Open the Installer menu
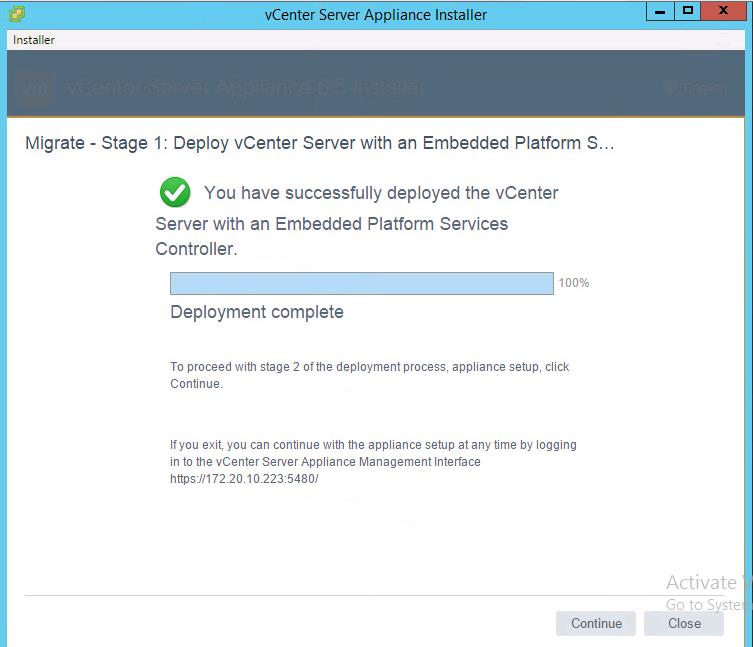This screenshot has width=753, height=647. click(x=34, y=40)
